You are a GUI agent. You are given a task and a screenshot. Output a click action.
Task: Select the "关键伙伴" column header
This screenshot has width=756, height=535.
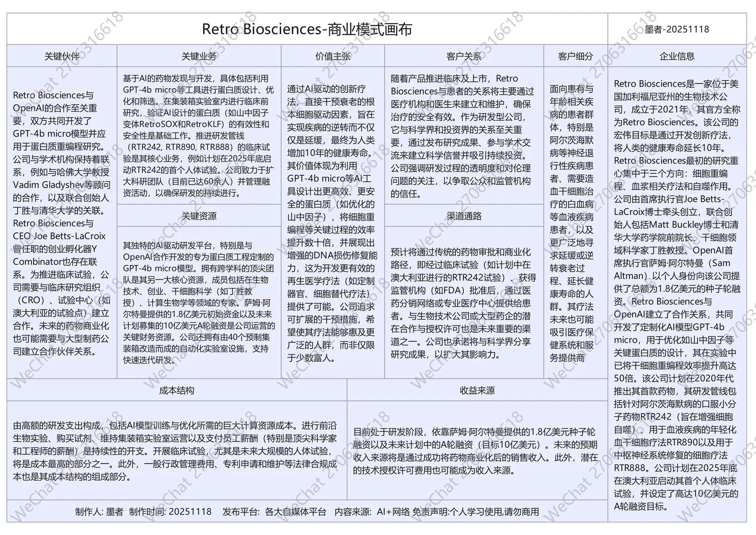tap(62, 56)
